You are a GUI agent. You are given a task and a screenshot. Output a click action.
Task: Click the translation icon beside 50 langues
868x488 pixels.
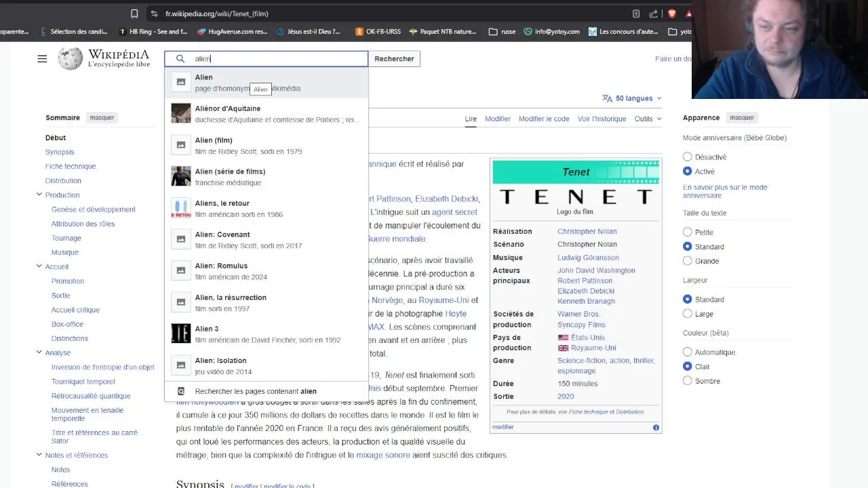coord(607,98)
